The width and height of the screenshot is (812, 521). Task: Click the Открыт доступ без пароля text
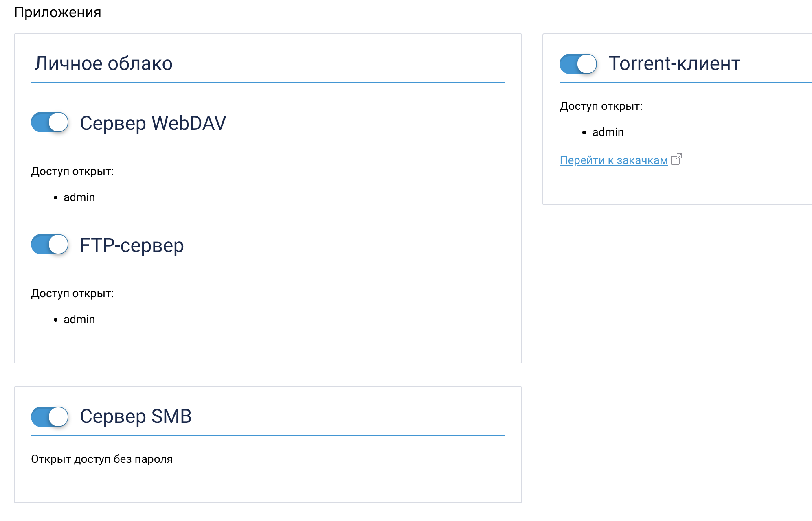tap(102, 459)
